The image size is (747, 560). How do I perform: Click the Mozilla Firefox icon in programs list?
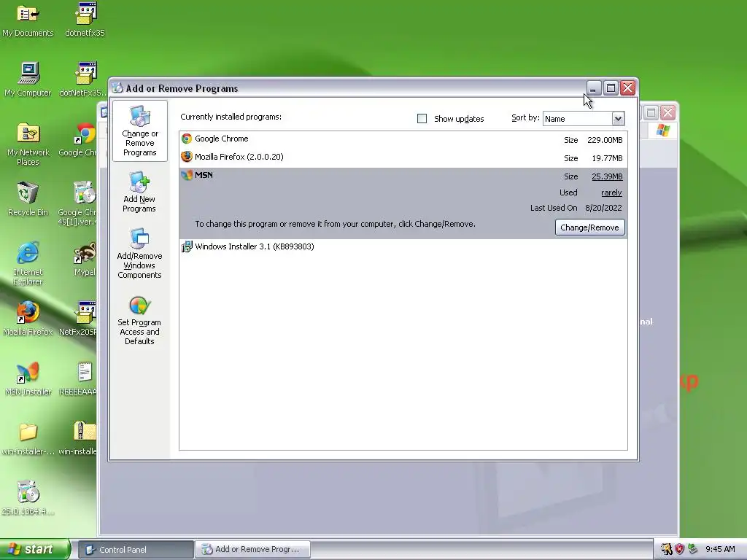tap(187, 157)
